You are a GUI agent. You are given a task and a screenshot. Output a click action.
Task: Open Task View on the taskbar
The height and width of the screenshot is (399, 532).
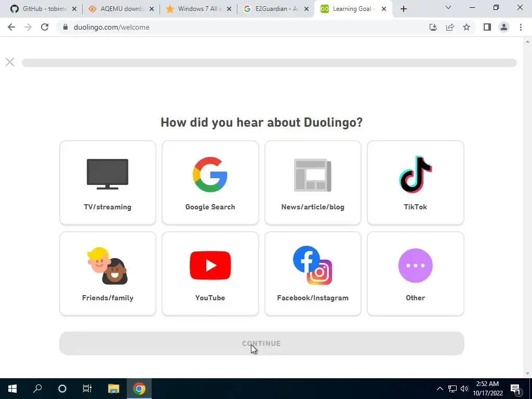point(87,389)
